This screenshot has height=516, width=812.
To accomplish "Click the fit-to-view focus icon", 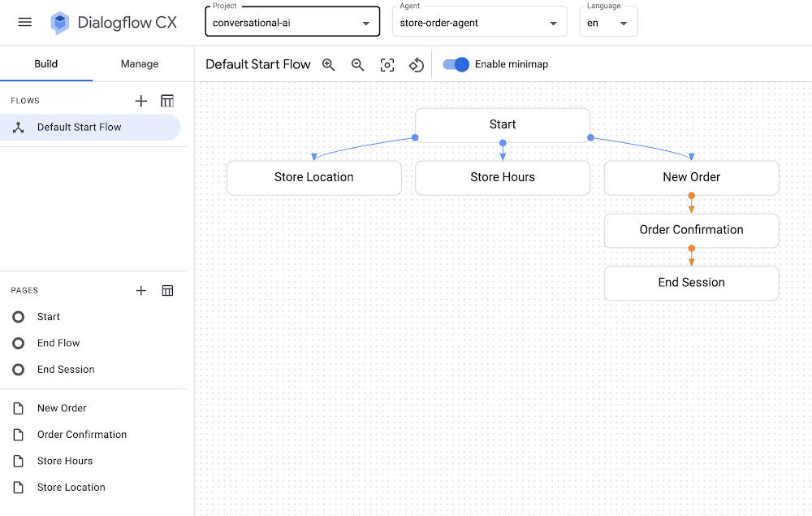I will click(387, 65).
